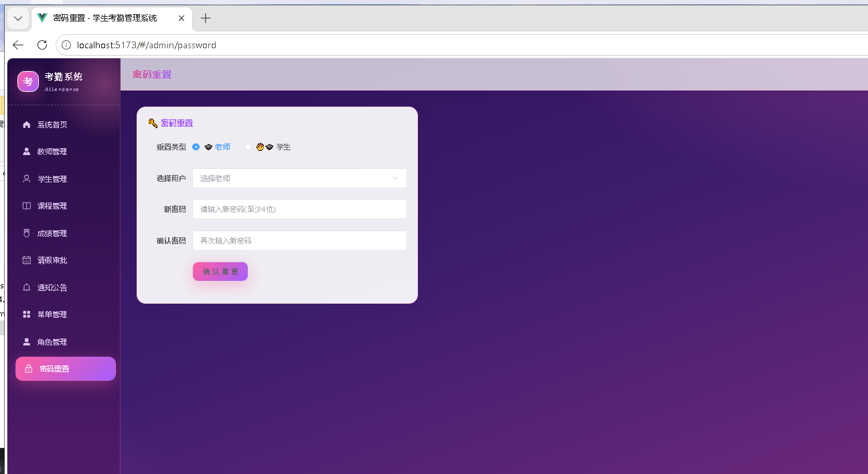The height and width of the screenshot is (474, 868).
Task: Click the person icon beside 角色管理
Action: [x=27, y=342]
